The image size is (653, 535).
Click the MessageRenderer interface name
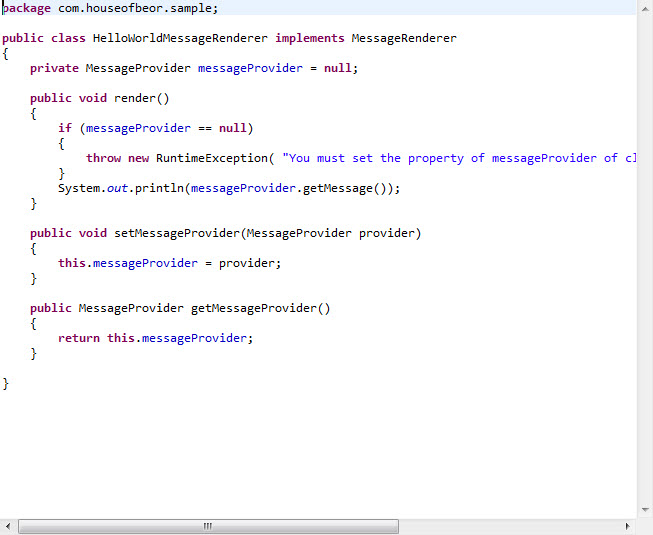tap(404, 38)
